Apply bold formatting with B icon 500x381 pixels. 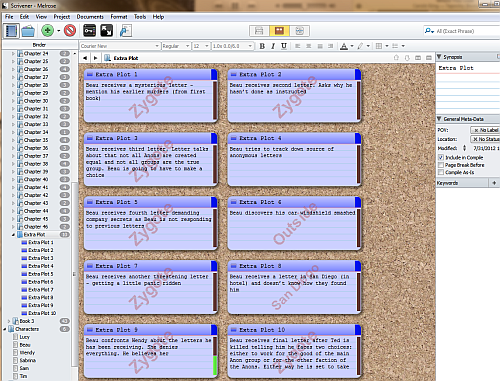[262, 46]
